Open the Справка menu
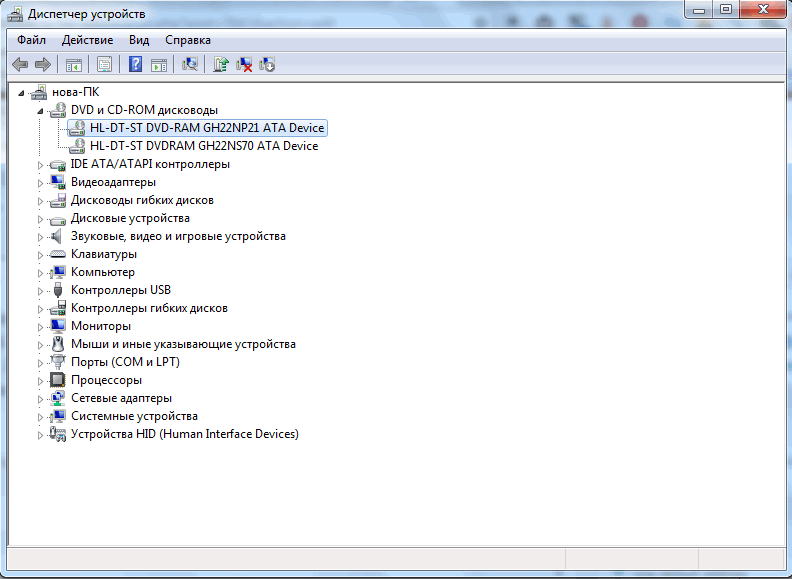The image size is (792, 579). (188, 40)
